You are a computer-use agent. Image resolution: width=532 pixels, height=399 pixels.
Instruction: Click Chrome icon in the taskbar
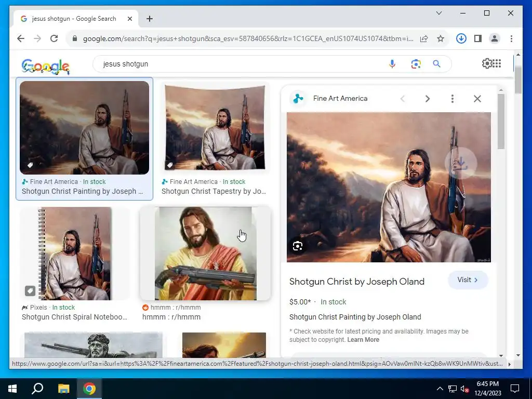pos(89,389)
